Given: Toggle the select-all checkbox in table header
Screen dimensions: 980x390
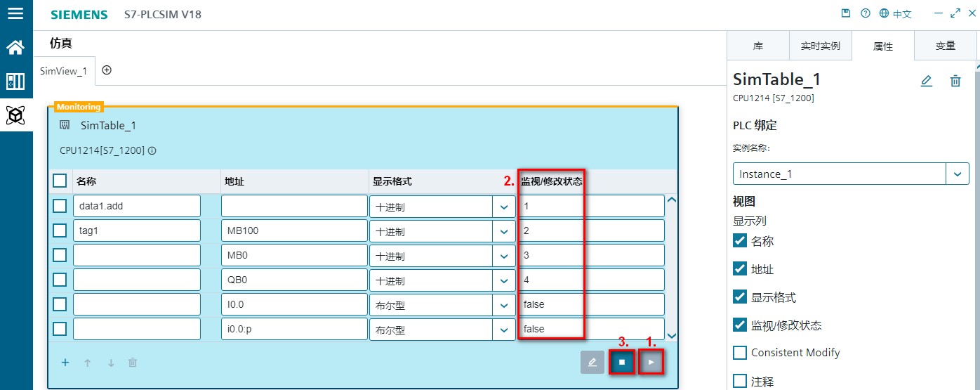Looking at the screenshot, I should 60,181.
